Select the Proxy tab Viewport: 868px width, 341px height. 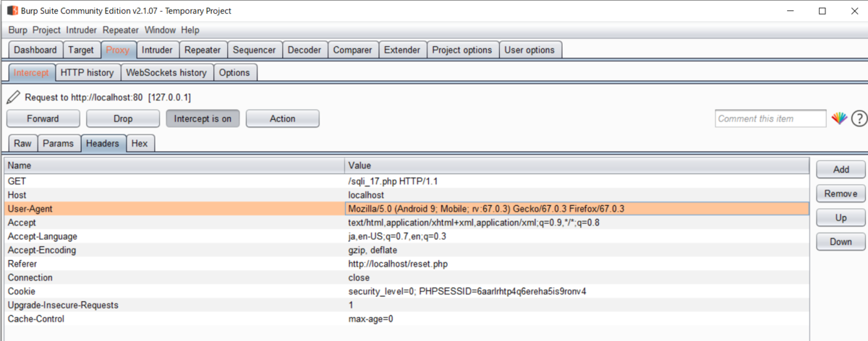[118, 50]
